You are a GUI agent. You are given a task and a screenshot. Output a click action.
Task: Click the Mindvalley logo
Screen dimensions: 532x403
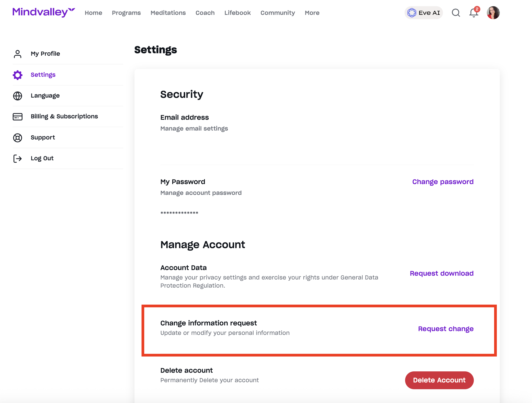[44, 12]
